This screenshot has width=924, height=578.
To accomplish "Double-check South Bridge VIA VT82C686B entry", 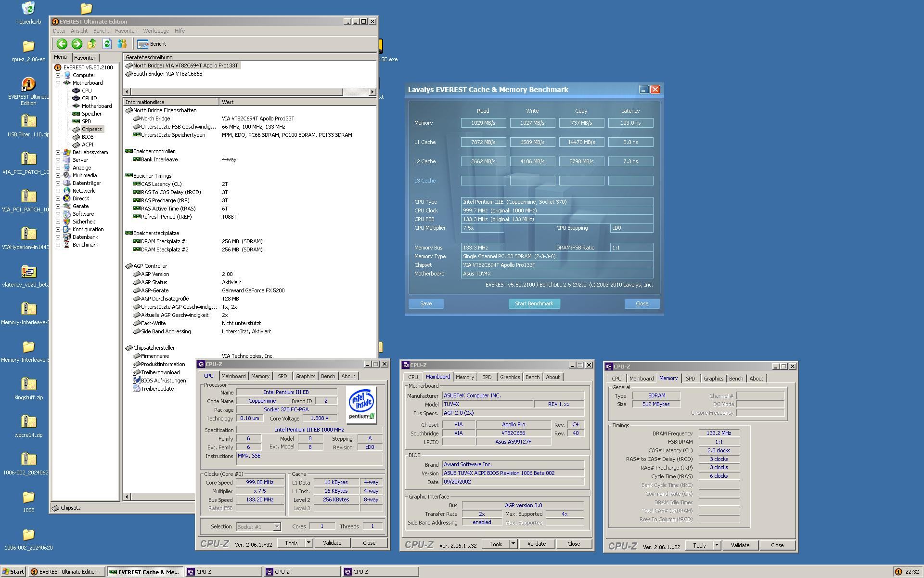I will coord(167,74).
